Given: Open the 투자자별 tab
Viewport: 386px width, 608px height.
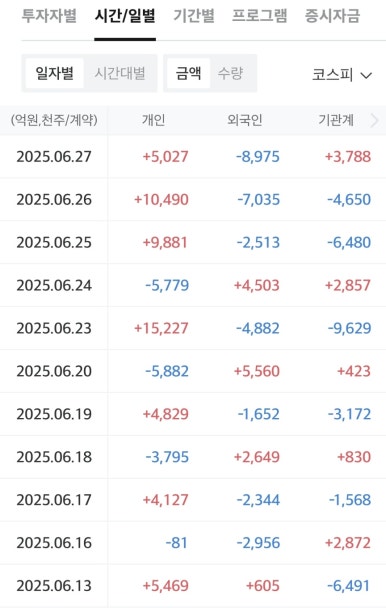Looking at the screenshot, I should coord(49,16).
